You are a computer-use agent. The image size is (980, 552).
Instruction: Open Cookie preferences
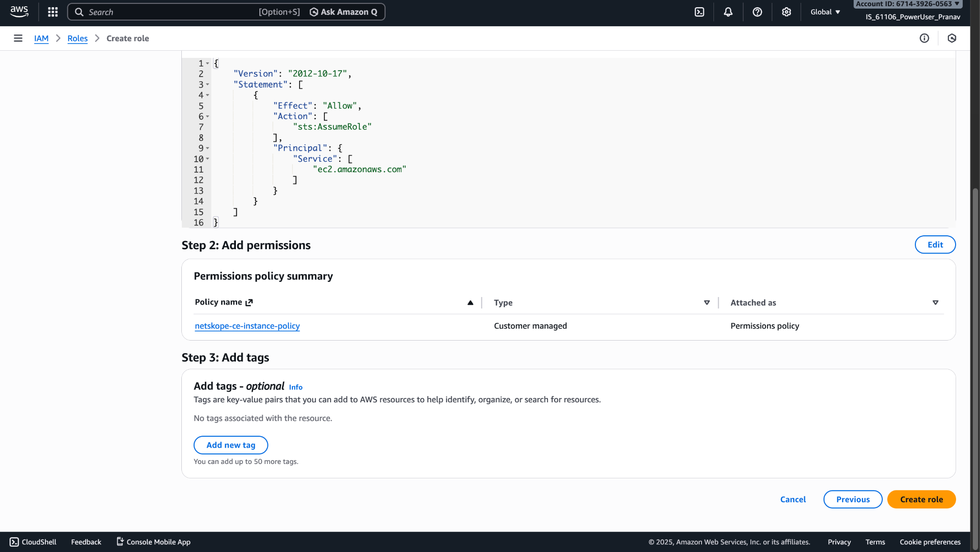[930, 542]
